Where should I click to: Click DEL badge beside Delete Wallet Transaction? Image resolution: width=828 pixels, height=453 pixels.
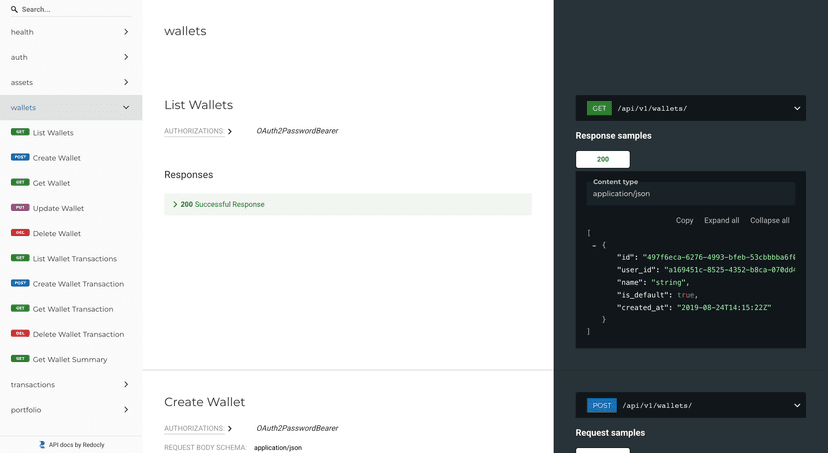click(x=20, y=333)
